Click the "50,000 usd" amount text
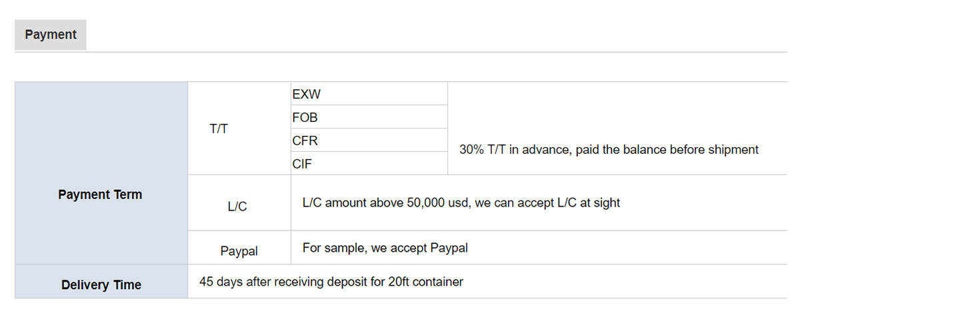 coord(438,202)
